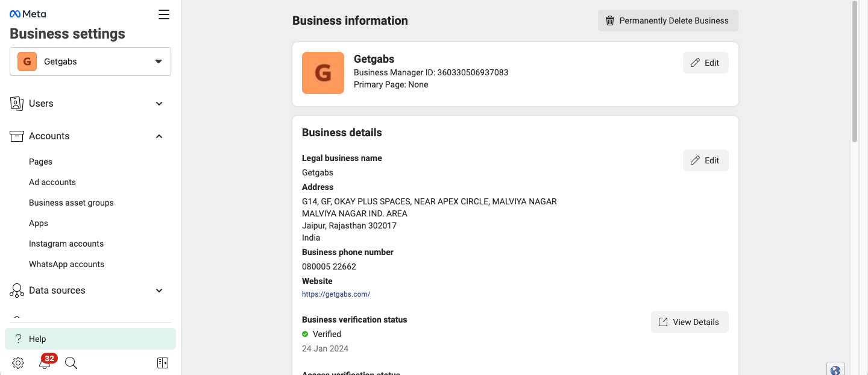Open Pages under Accounts
This screenshot has width=868, height=375.
(x=40, y=162)
